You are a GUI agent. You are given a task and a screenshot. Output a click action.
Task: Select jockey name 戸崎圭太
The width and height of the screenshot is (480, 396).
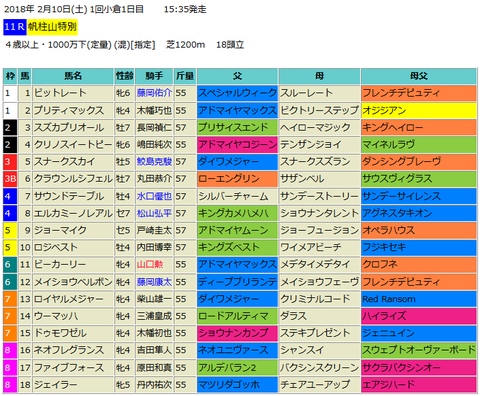(x=154, y=230)
